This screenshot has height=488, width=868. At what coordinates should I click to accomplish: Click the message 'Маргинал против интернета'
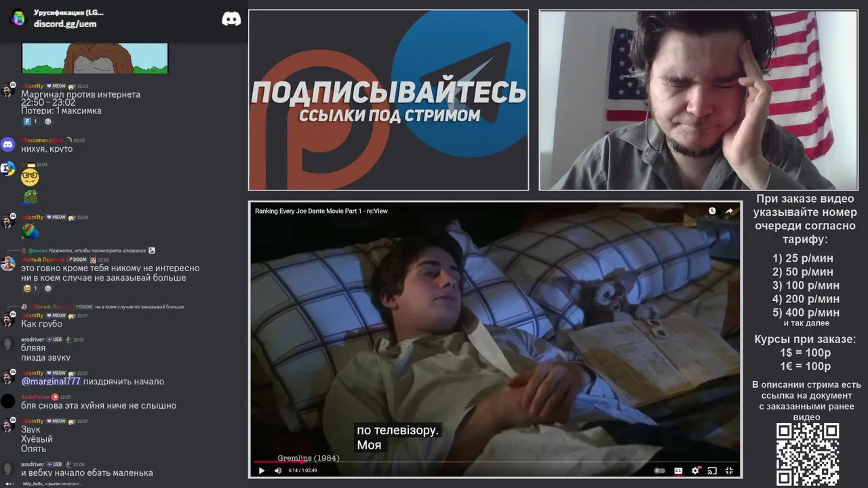pos(81,95)
